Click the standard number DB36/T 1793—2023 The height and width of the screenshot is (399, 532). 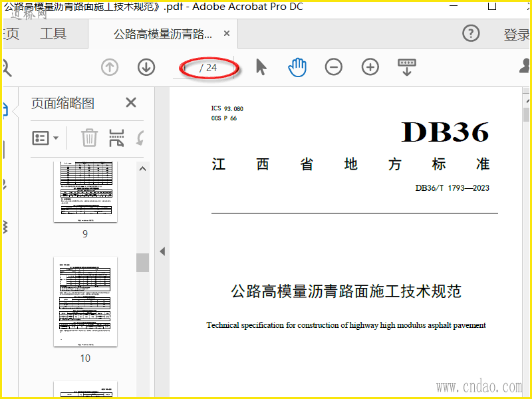pyautogui.click(x=452, y=188)
